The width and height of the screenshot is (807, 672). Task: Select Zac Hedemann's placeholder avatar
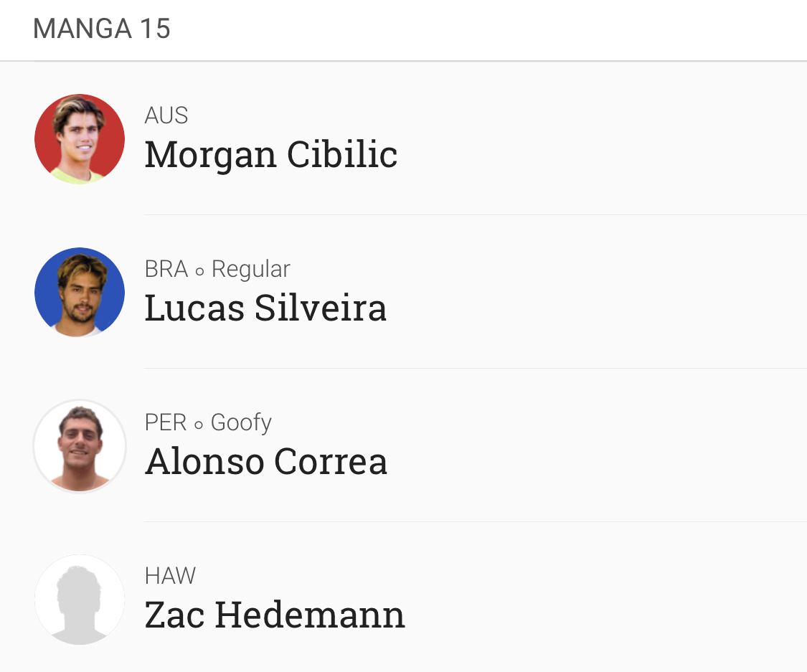tap(79, 600)
